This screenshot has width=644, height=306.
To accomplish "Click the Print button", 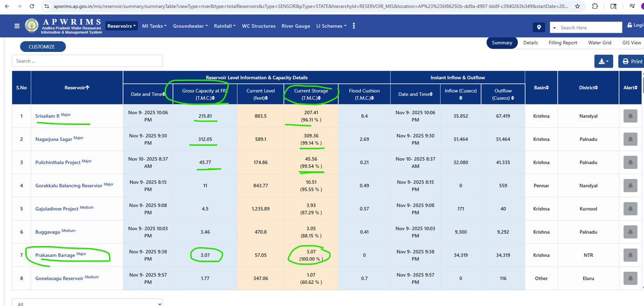I will (x=632, y=61).
